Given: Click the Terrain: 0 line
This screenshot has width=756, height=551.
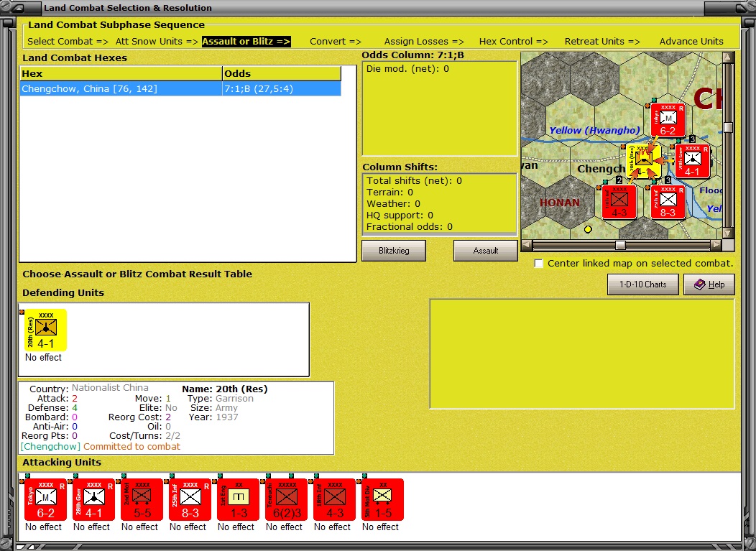Looking at the screenshot, I should (x=389, y=193).
